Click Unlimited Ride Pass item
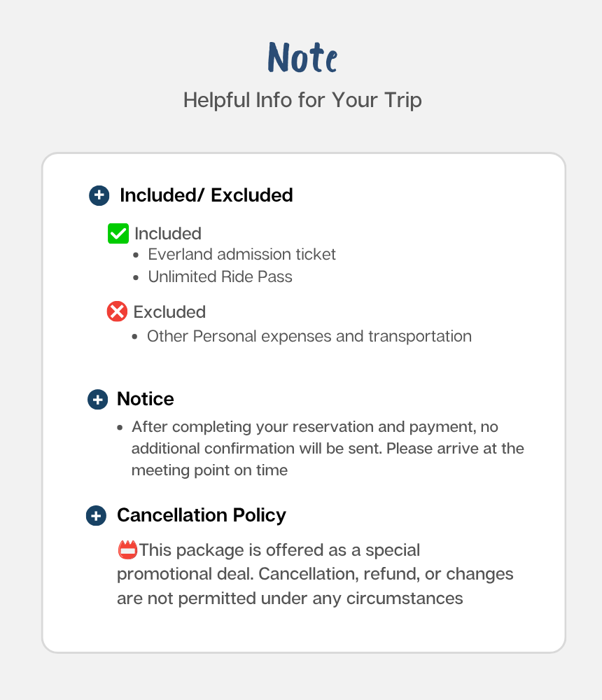This screenshot has height=700, width=602. pos(220,276)
